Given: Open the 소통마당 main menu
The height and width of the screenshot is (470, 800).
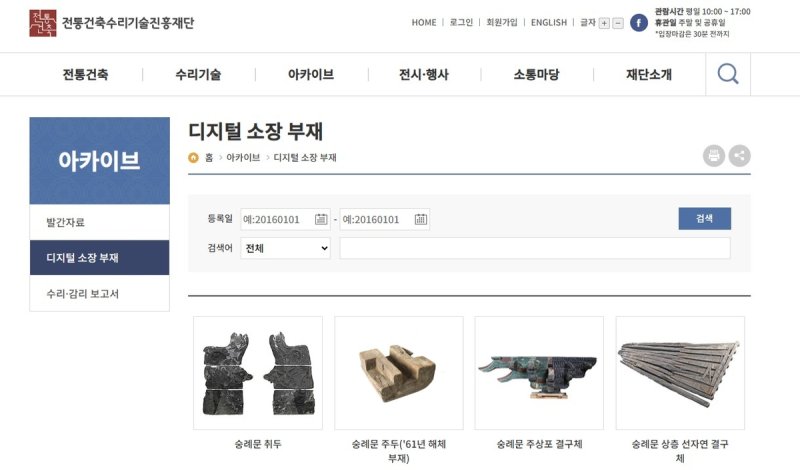Looking at the screenshot, I should tap(536, 75).
